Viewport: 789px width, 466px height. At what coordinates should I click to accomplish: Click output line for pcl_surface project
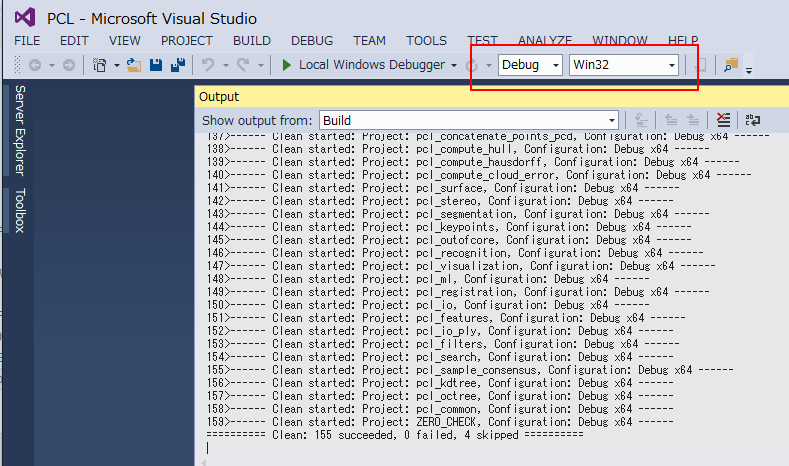point(442,188)
